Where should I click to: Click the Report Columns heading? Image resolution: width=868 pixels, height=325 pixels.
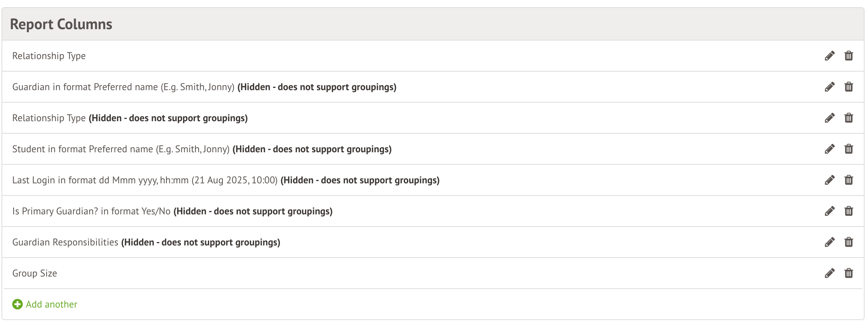tap(61, 24)
